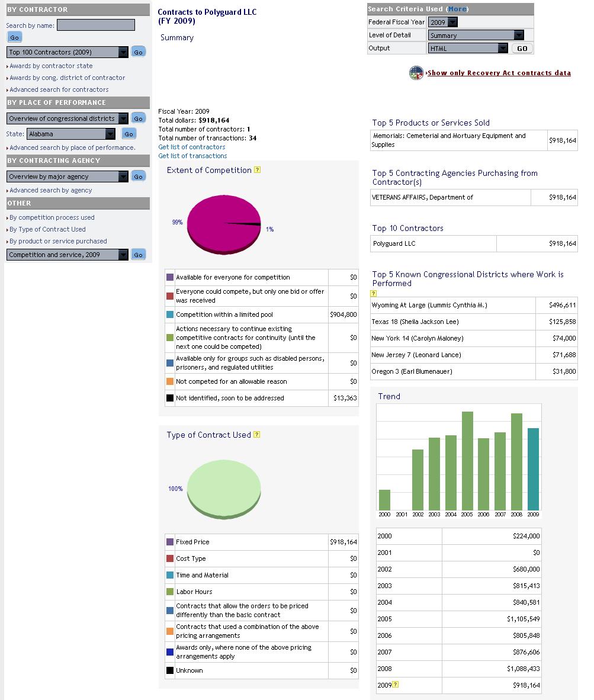Image resolution: width=594 pixels, height=700 pixels.
Task: Click the Recovery Act seal icon
Action: (416, 73)
